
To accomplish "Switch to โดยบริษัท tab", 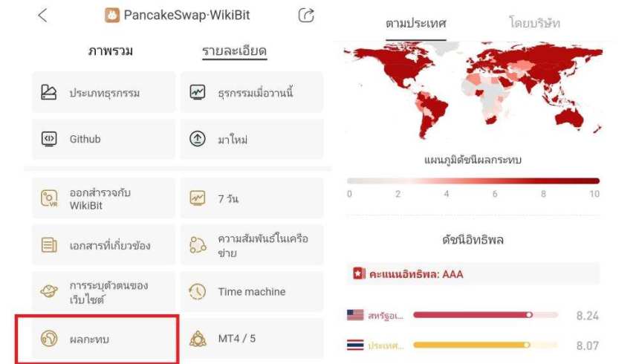I will (x=535, y=23).
